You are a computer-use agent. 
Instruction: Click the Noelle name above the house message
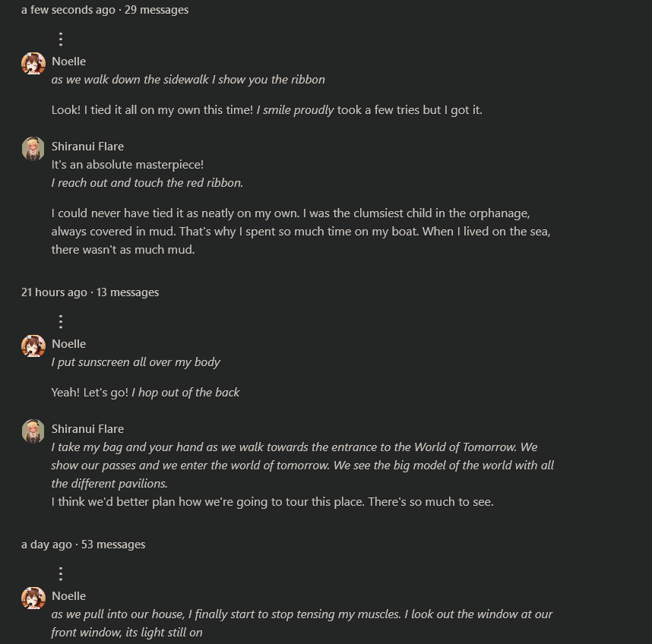point(68,596)
